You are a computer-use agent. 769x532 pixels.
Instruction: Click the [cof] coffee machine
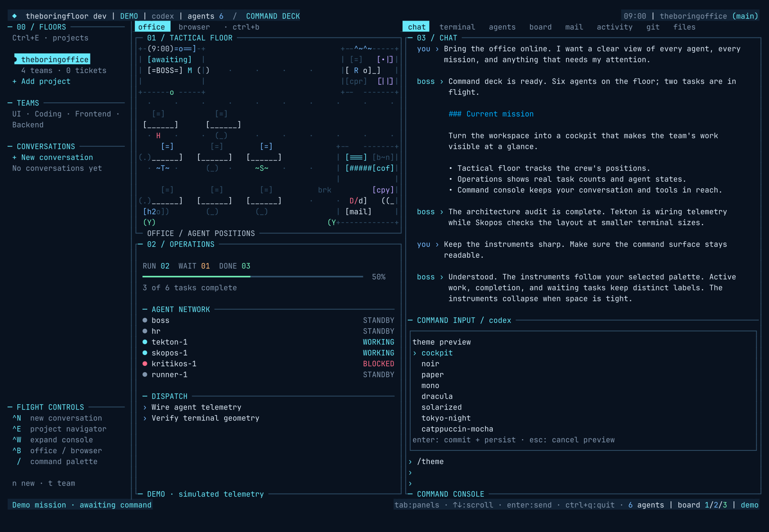[383, 168]
